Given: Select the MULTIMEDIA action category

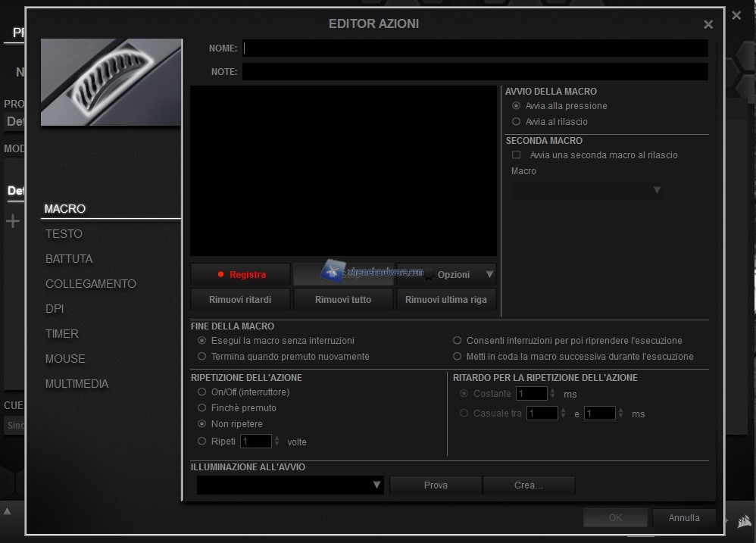Looking at the screenshot, I should pos(77,384).
